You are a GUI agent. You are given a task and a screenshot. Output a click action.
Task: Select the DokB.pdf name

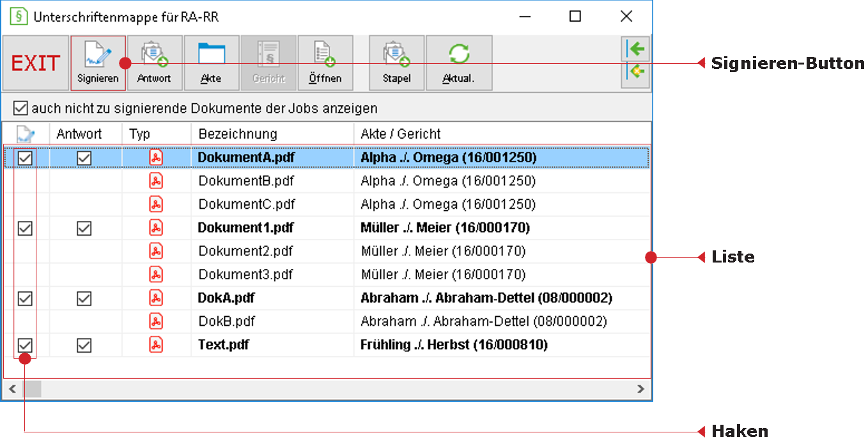227,321
